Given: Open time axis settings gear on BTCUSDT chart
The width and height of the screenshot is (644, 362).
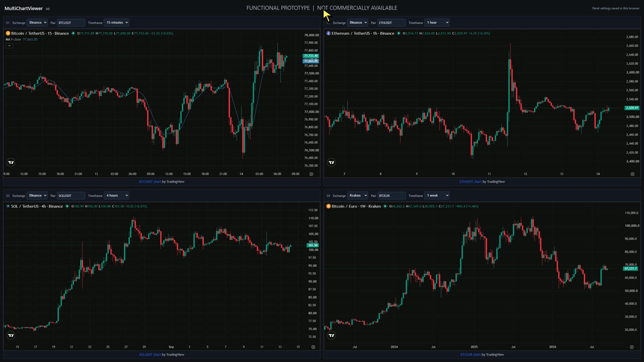Looking at the screenshot, I should [x=311, y=174].
